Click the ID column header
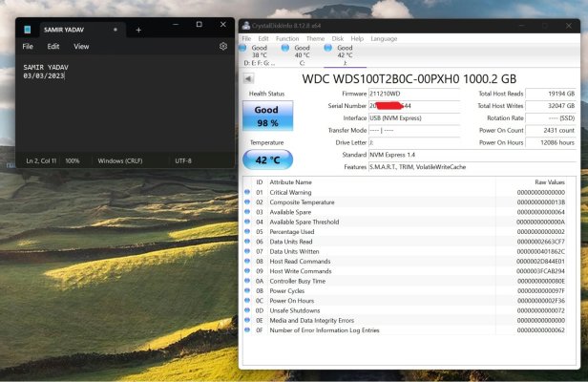 (259, 182)
